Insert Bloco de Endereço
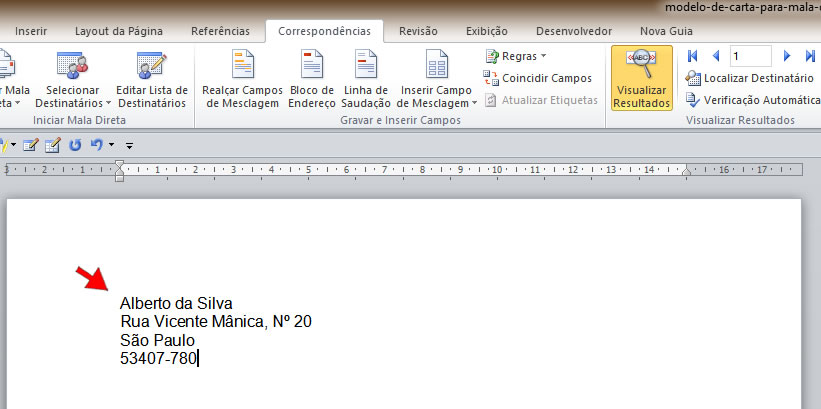This screenshot has width=821, height=409. pos(312,81)
